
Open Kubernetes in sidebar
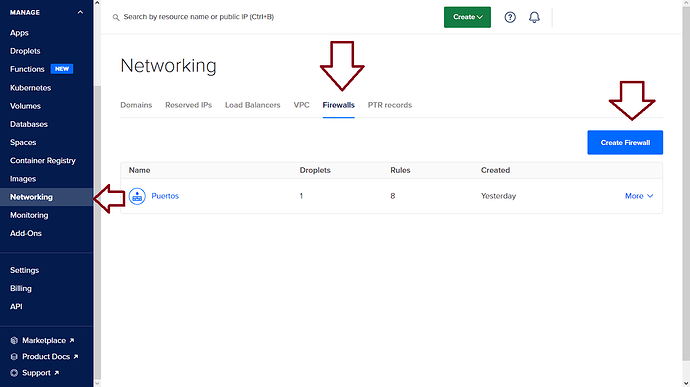click(30, 88)
